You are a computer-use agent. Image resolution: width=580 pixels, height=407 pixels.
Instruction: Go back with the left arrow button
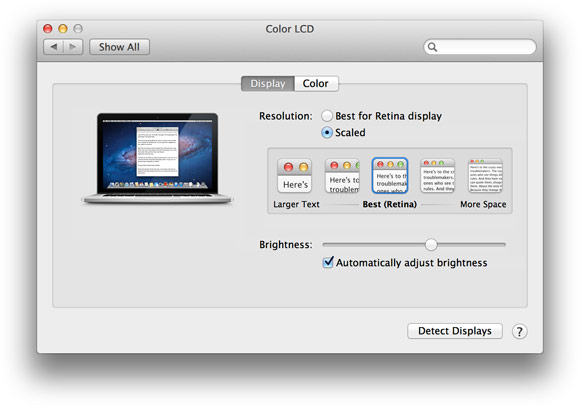54,47
